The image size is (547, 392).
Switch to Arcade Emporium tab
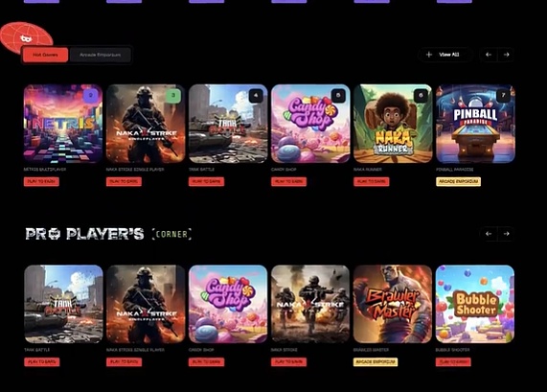coord(101,55)
